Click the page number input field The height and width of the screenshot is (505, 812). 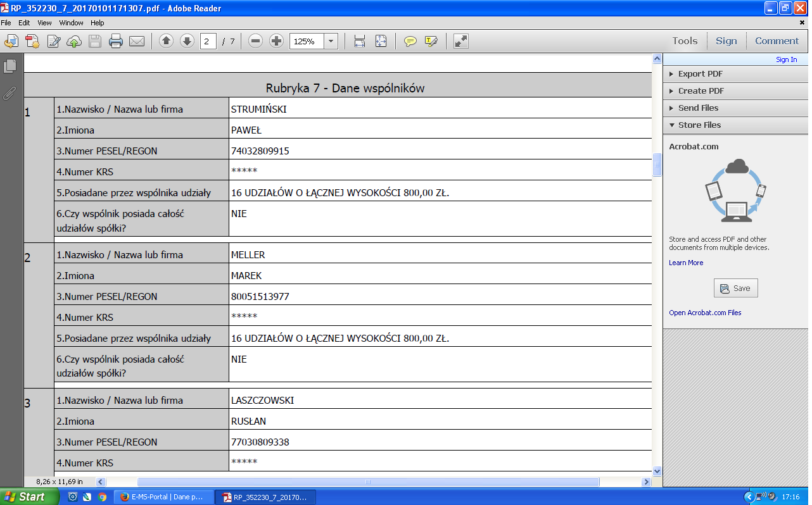coord(208,41)
